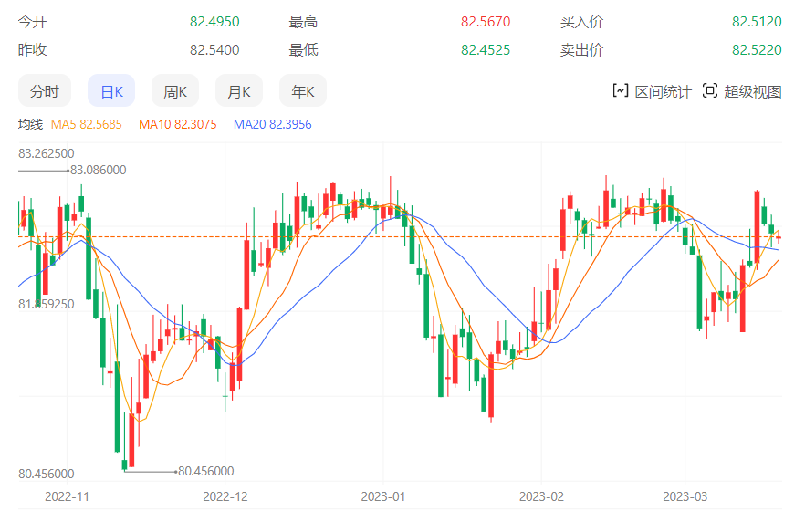This screenshot has width=805, height=532.
Task: Click the 买入价 value 82.5120
Action: [x=757, y=22]
